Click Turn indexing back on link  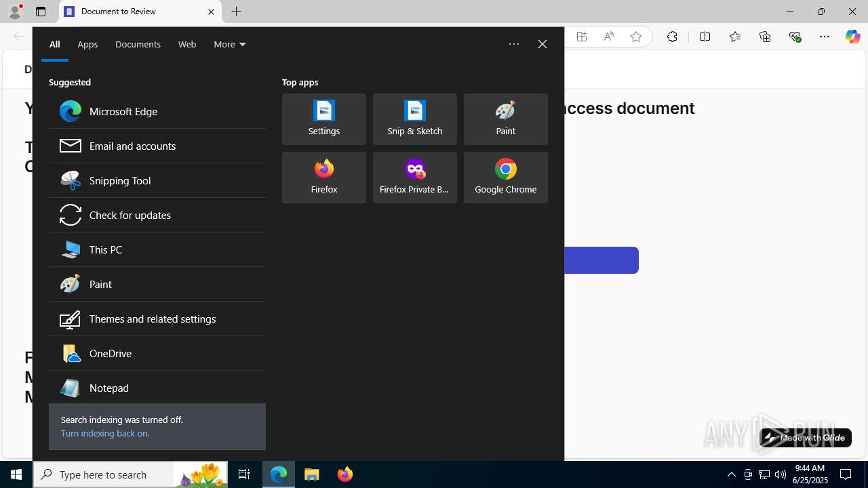(x=105, y=433)
